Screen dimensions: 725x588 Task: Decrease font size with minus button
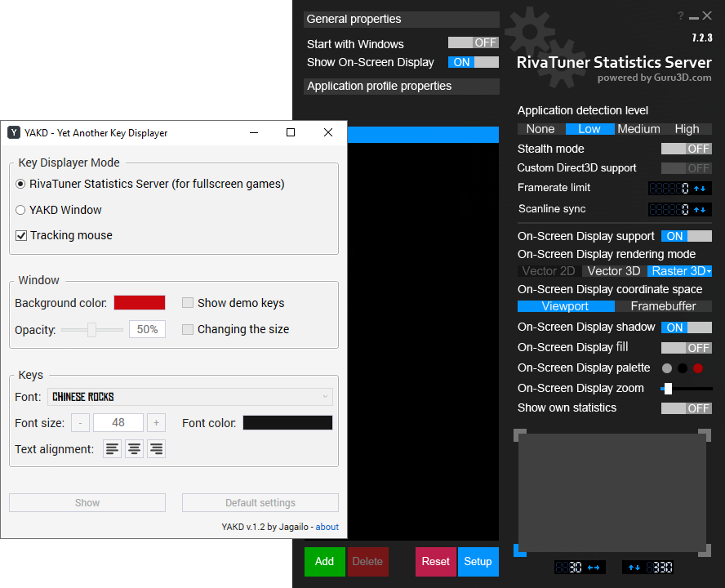[x=80, y=422]
